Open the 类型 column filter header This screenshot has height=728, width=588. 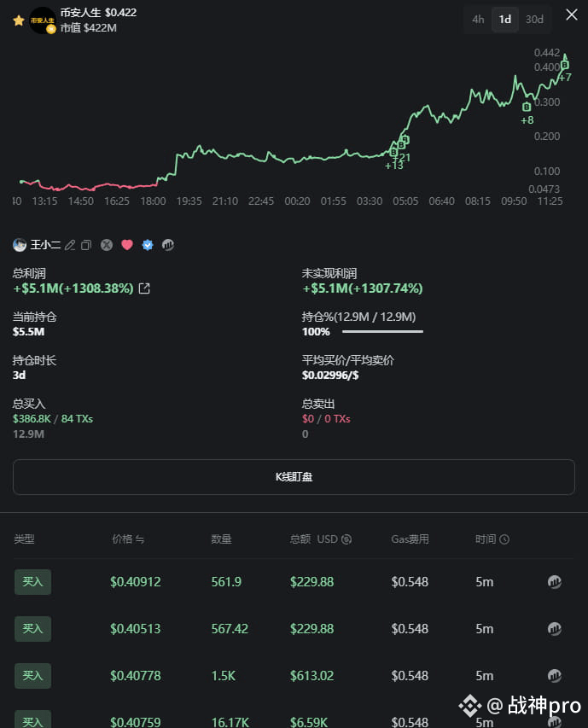coord(24,539)
